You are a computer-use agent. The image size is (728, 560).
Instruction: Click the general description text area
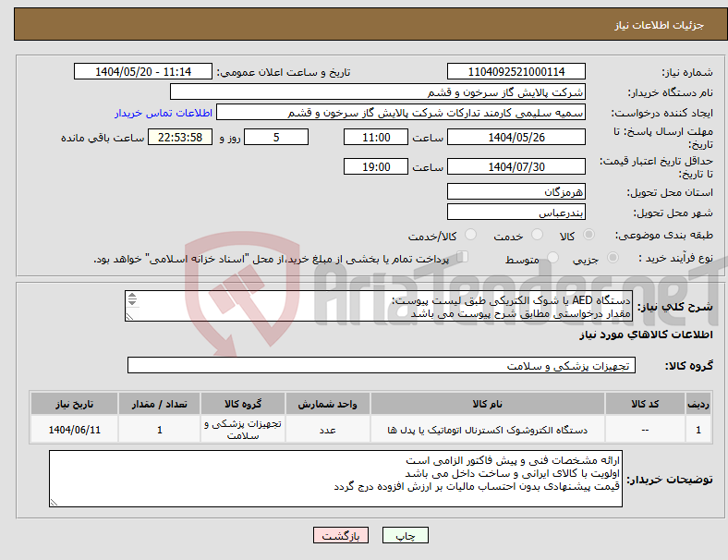point(379,306)
